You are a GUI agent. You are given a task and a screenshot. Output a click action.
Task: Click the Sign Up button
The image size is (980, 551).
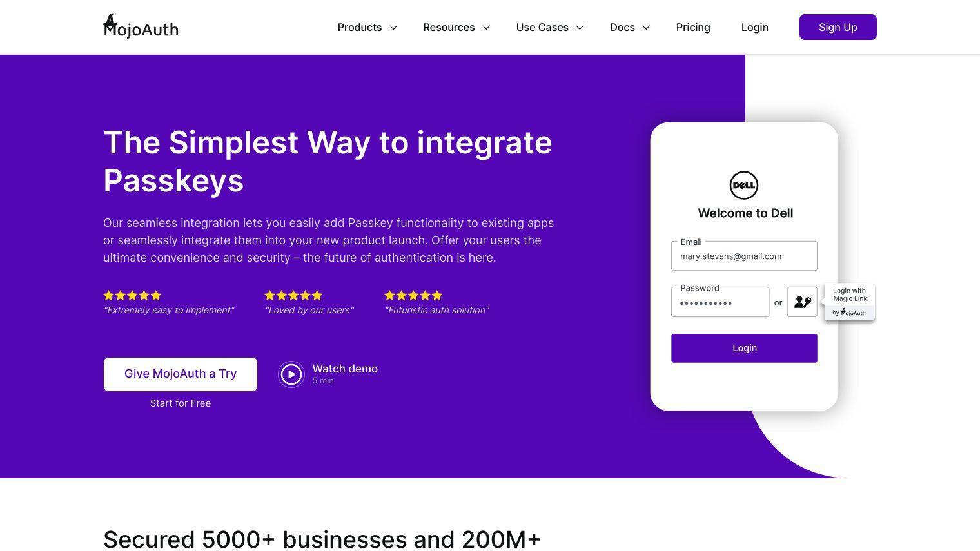[838, 27]
